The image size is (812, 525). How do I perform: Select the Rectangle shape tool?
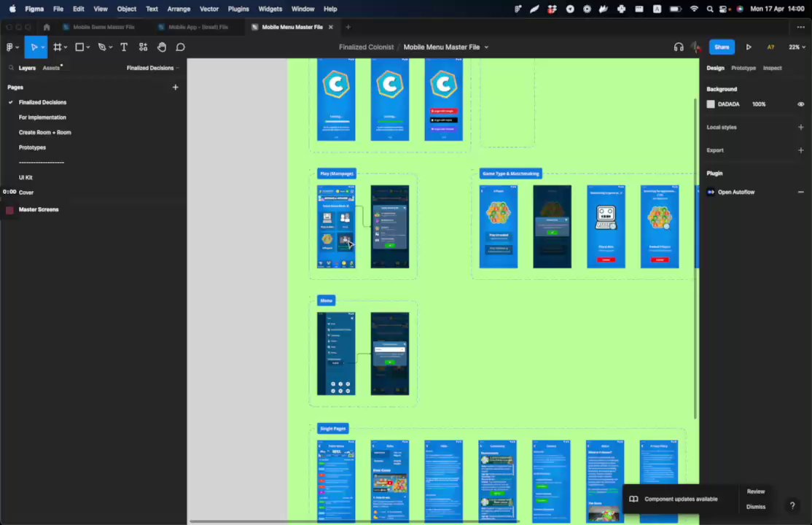79,47
